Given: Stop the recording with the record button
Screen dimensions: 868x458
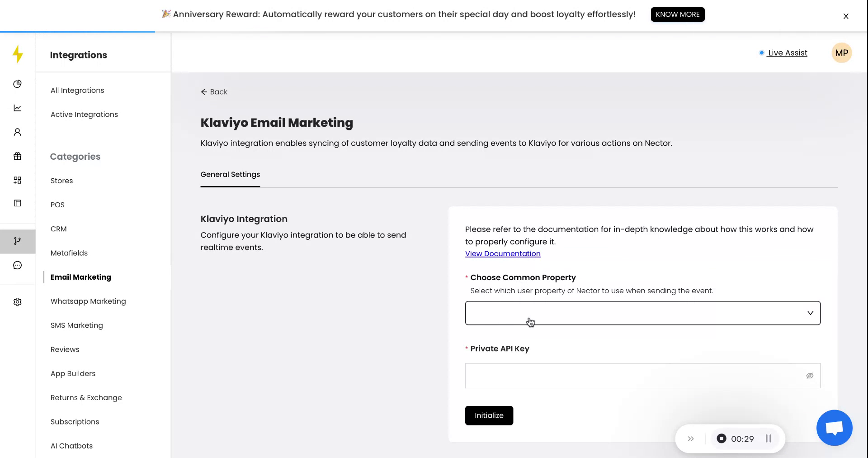Looking at the screenshot, I should coord(722,439).
